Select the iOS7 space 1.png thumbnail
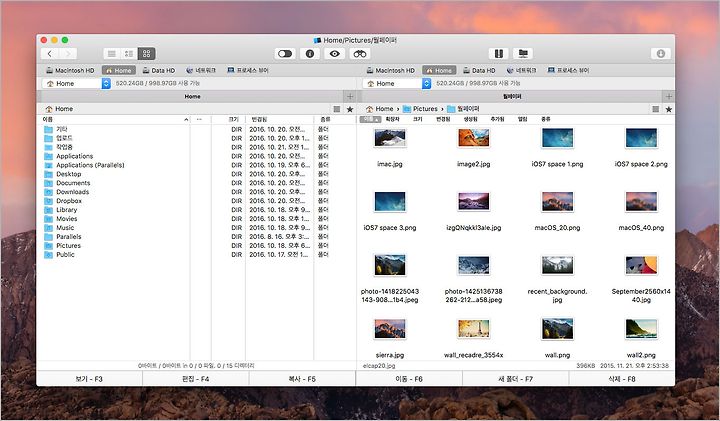The image size is (720, 421). (x=557, y=138)
